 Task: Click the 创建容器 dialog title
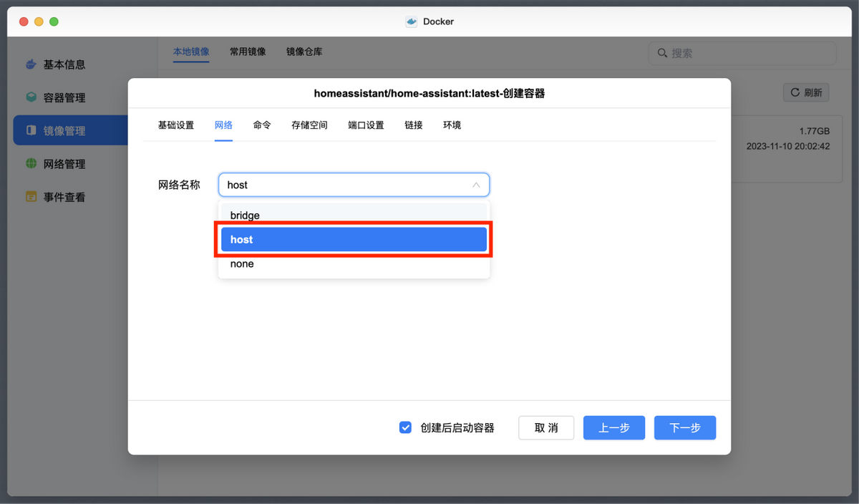429,93
